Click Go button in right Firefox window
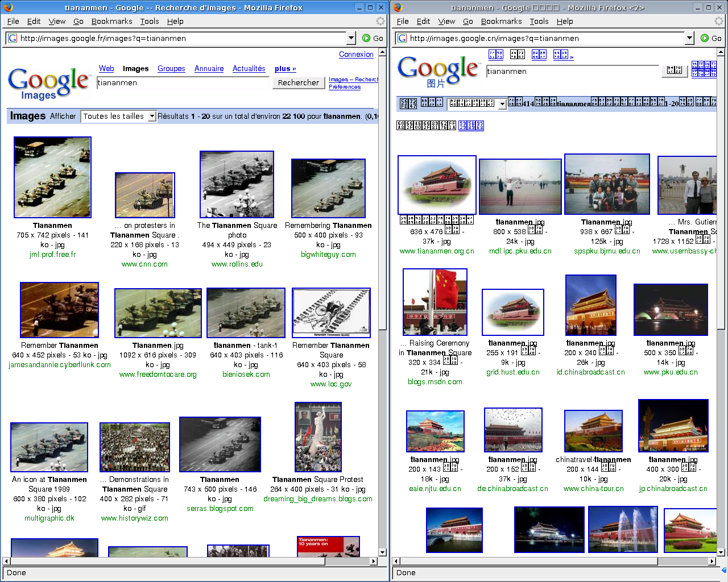 coord(711,38)
